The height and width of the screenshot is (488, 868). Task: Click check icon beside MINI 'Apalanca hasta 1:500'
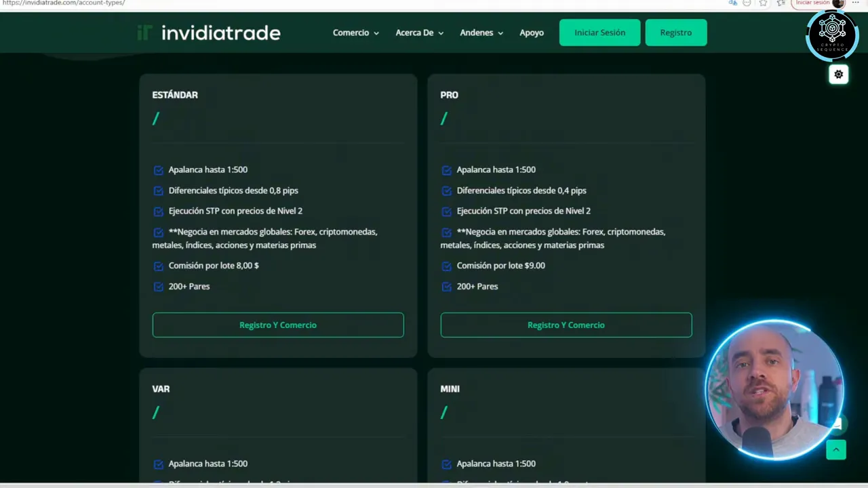[447, 464]
